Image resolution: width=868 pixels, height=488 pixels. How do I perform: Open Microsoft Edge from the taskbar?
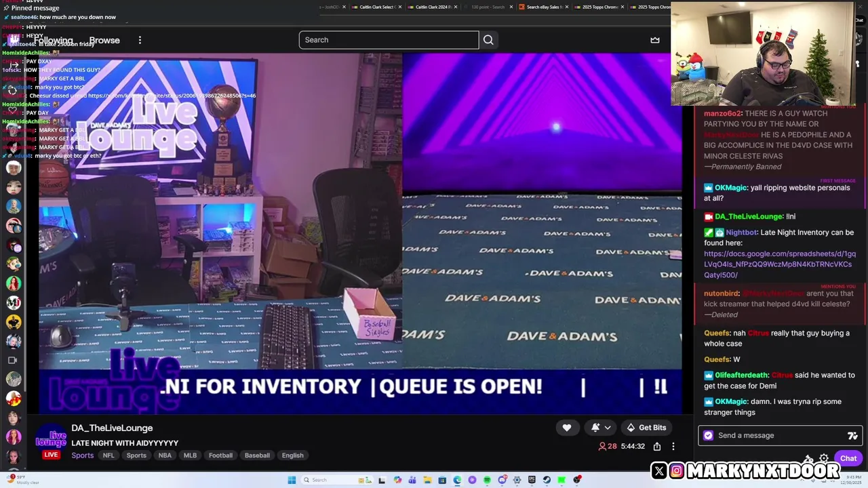(x=457, y=480)
